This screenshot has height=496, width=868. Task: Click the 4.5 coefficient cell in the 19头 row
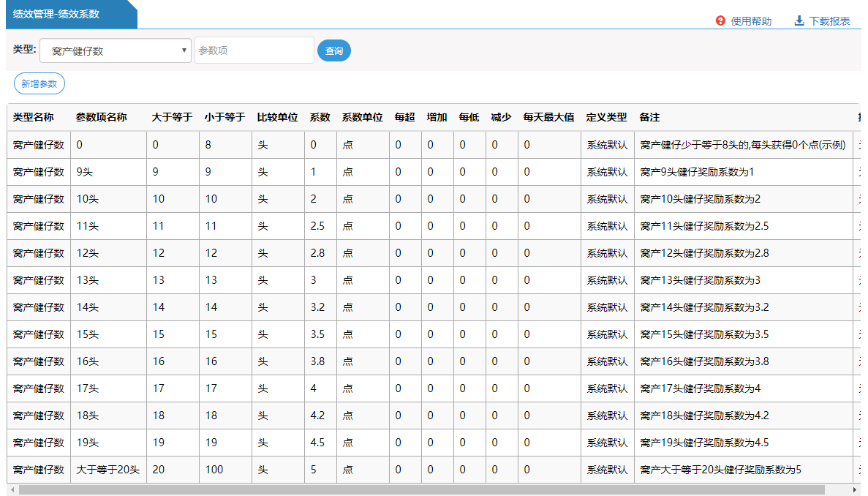point(317,443)
